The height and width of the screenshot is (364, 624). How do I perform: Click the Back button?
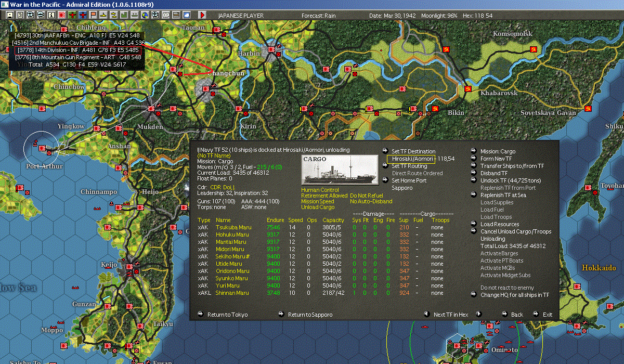(517, 315)
